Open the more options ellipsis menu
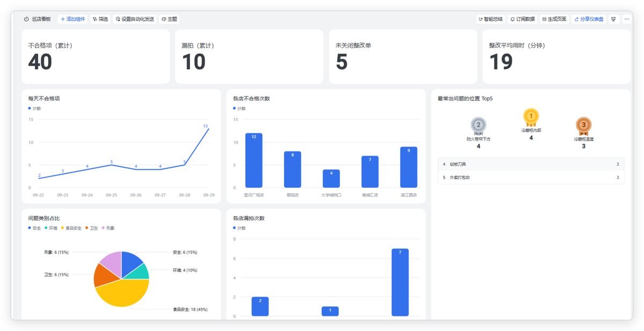Viewport: 644px width, 331px height. point(626,19)
